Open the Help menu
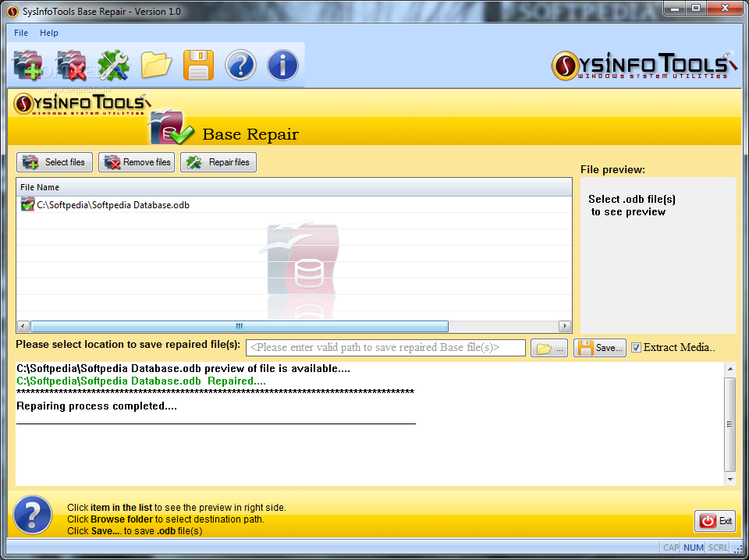This screenshot has height=560, width=749. [48, 33]
